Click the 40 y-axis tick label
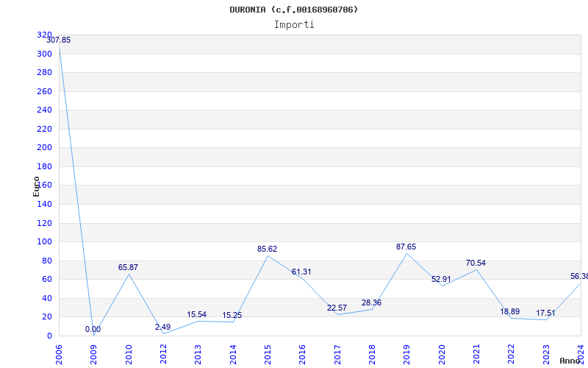The width and height of the screenshot is (588, 368). pyautogui.click(x=47, y=298)
